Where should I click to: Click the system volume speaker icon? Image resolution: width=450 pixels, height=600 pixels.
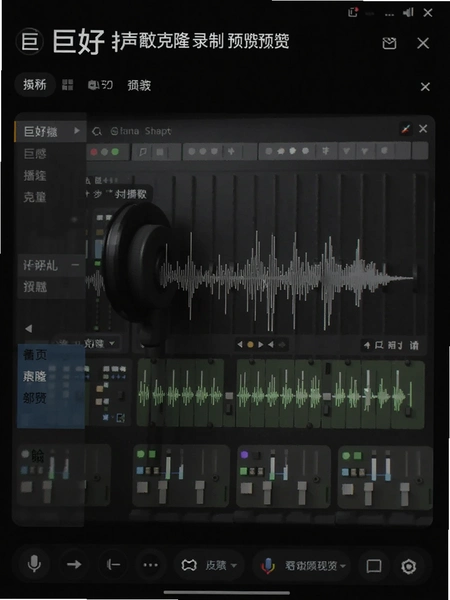click(x=408, y=13)
